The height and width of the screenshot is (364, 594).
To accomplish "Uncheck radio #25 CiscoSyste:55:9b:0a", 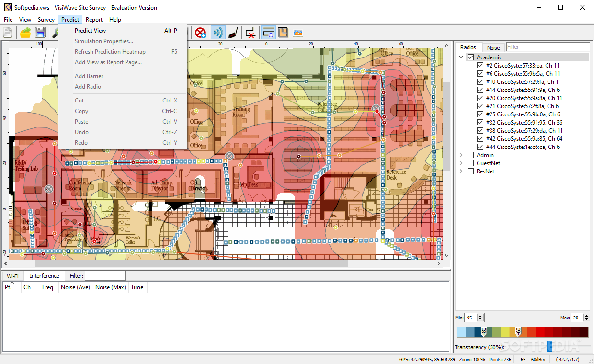I will [x=480, y=114].
